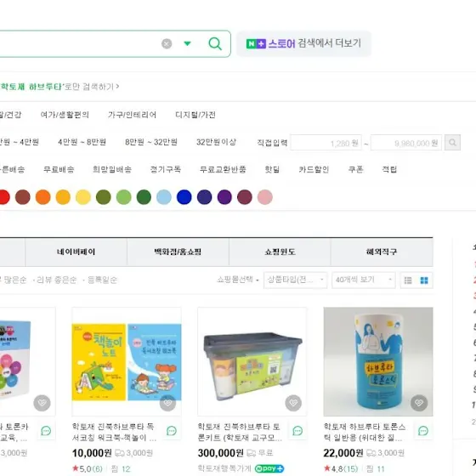Clear the search box with the X icon
Viewport: 476px width, 476px height.
click(x=167, y=43)
